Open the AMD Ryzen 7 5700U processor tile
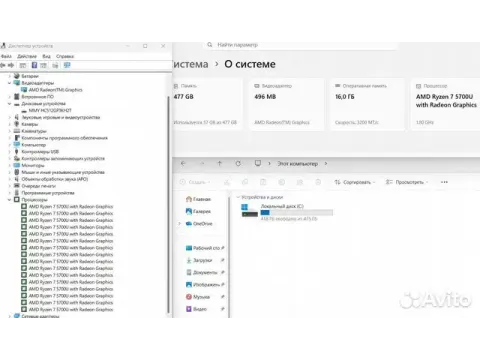 pos(446,104)
